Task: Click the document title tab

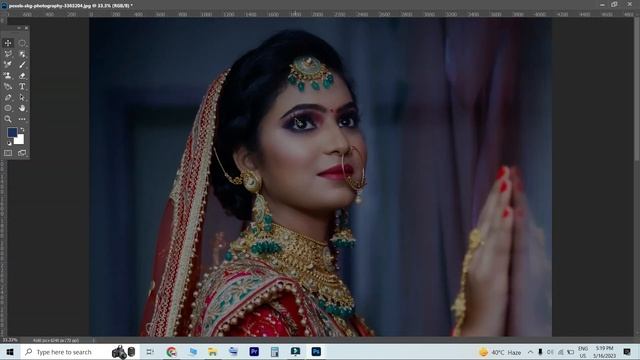Action: pos(70,6)
